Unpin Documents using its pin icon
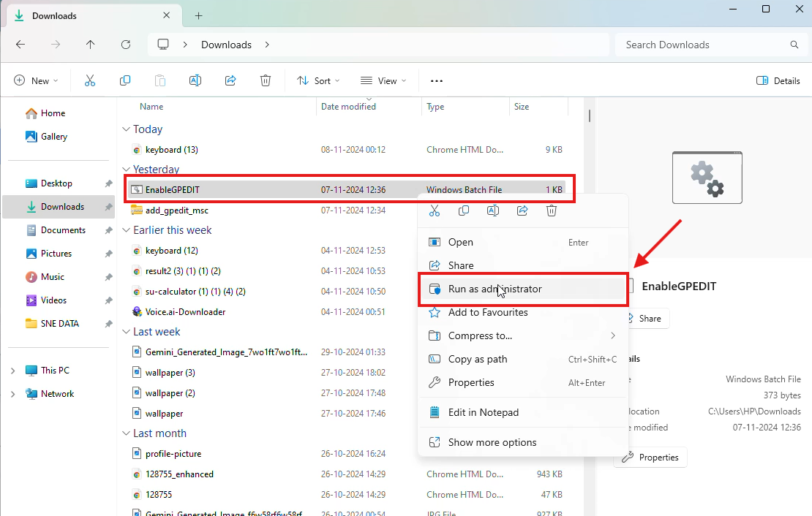This screenshot has height=516, width=812. 108,230
